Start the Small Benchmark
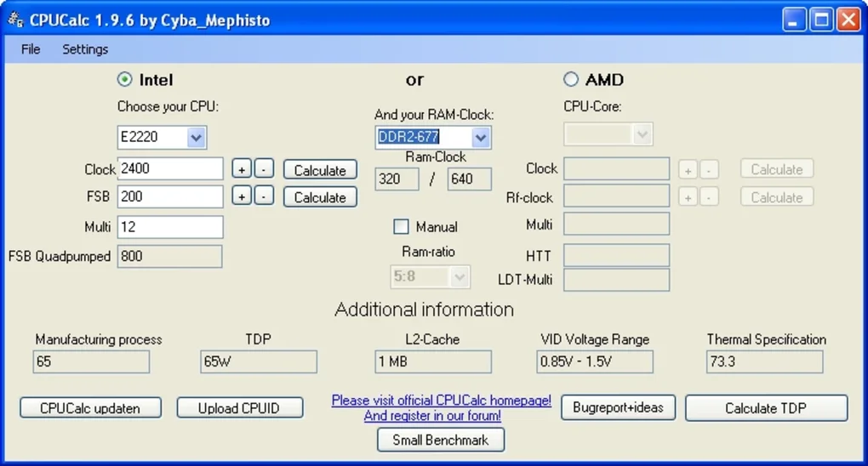The height and width of the screenshot is (466, 868). (x=441, y=440)
